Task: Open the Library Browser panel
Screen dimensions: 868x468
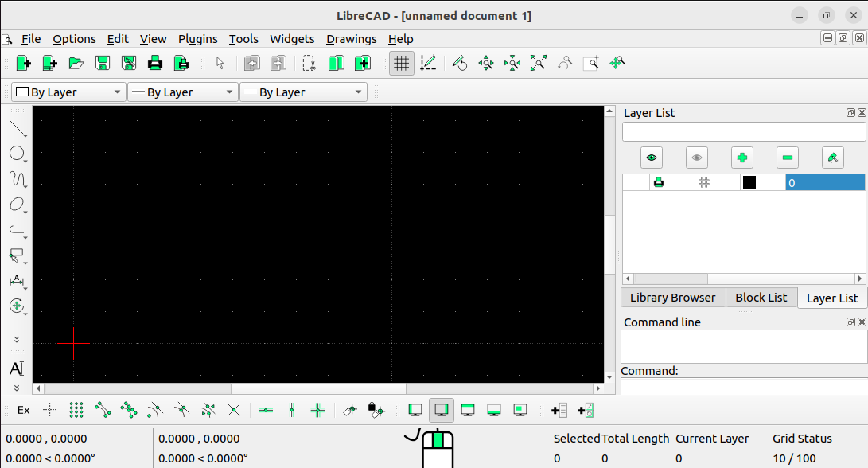Action: (x=672, y=297)
